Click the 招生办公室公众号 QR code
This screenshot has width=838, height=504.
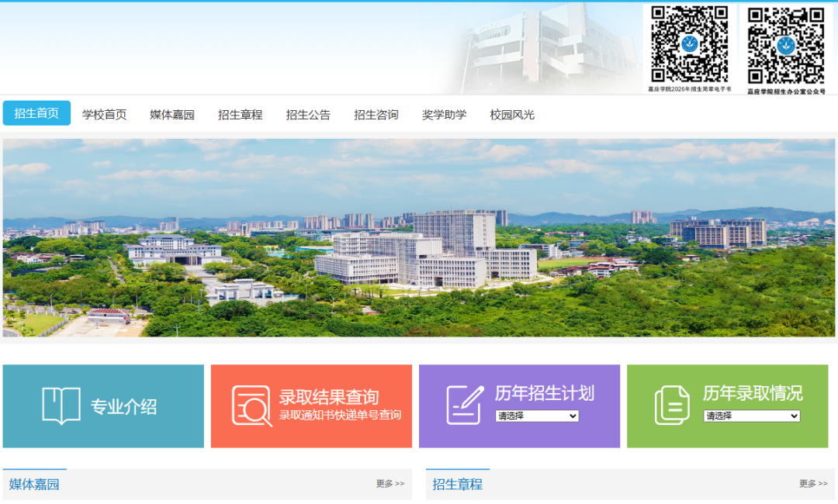click(786, 46)
